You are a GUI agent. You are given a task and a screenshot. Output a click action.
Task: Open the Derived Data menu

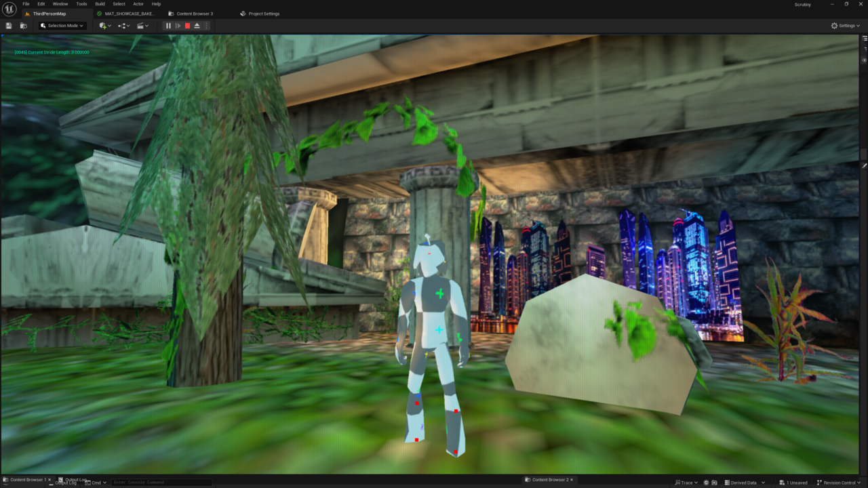(744, 483)
